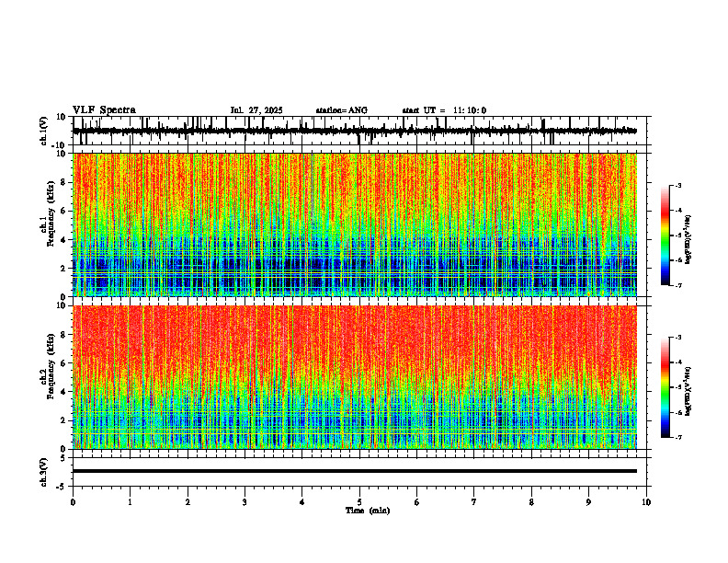This screenshot has height=563, width=728.
Task: Click the time axis tick label "5"
Action: coord(359,502)
